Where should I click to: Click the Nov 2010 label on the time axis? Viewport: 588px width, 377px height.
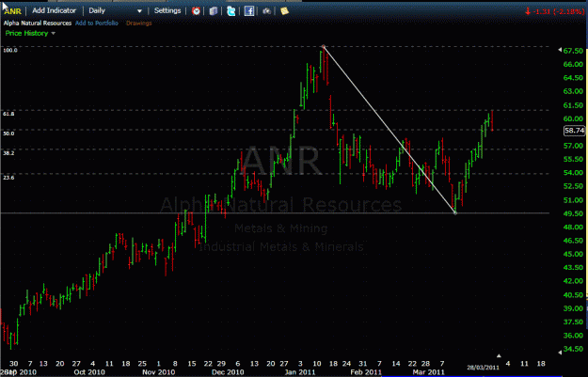(x=159, y=372)
